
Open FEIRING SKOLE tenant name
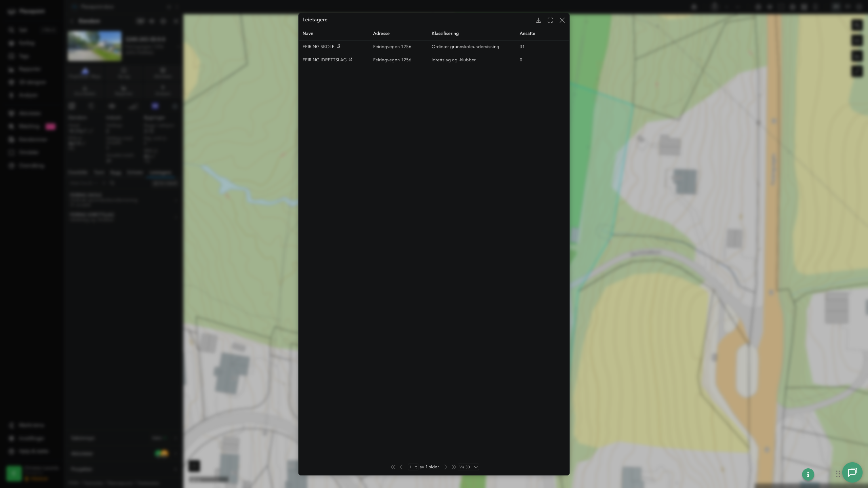point(318,47)
